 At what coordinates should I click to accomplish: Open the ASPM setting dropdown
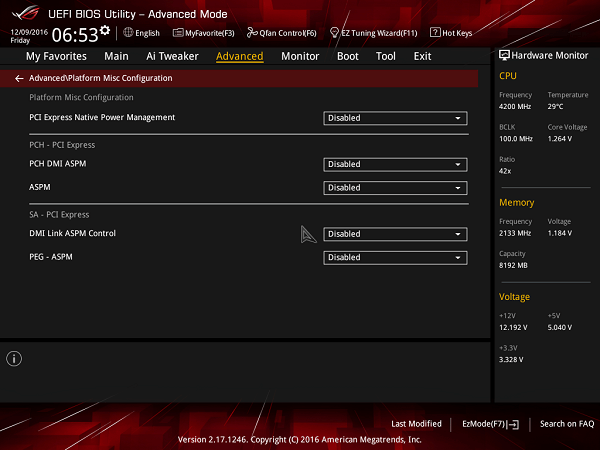point(395,188)
